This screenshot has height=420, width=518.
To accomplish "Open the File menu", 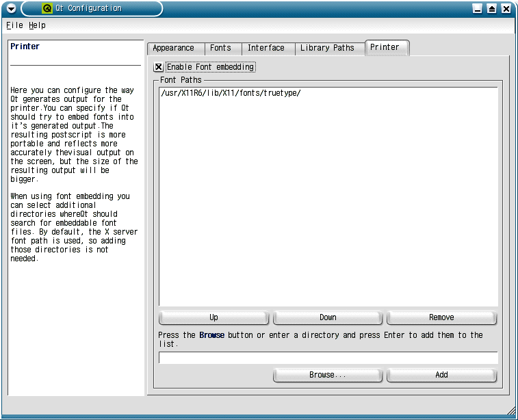I will tap(14, 25).
